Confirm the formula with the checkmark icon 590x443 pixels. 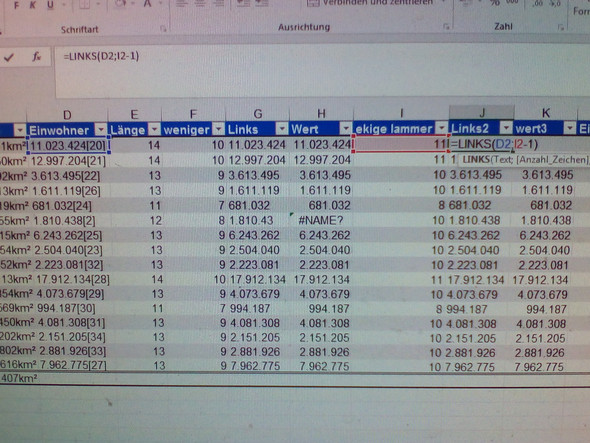(x=9, y=57)
